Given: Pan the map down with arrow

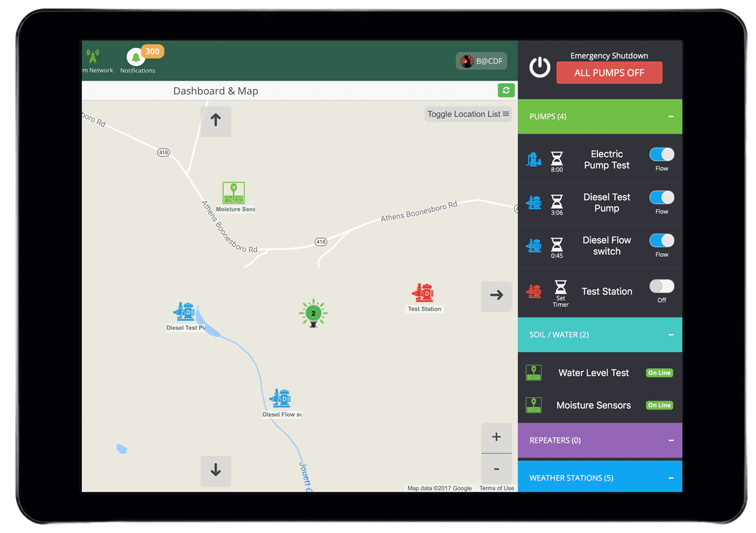Looking at the screenshot, I should coord(215,471).
